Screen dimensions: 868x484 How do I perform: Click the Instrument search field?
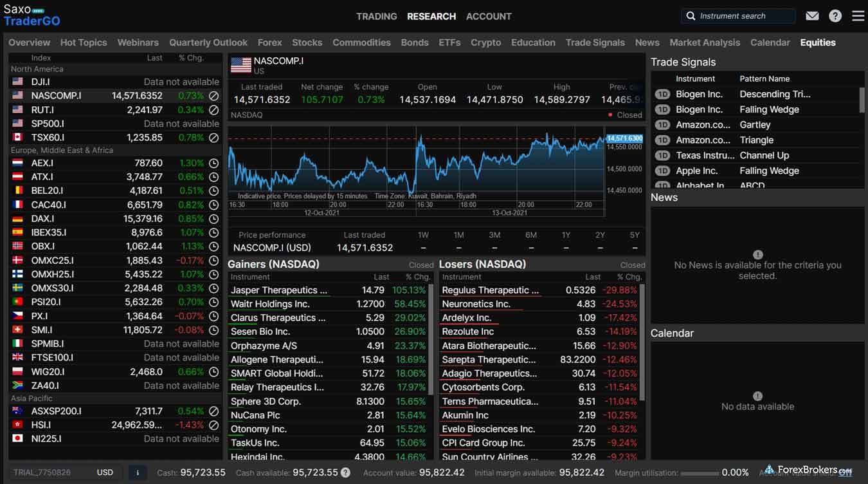743,16
